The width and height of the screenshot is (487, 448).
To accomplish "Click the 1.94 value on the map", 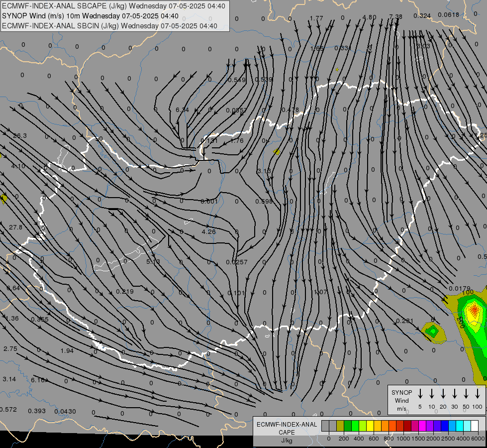I will click(67, 351).
